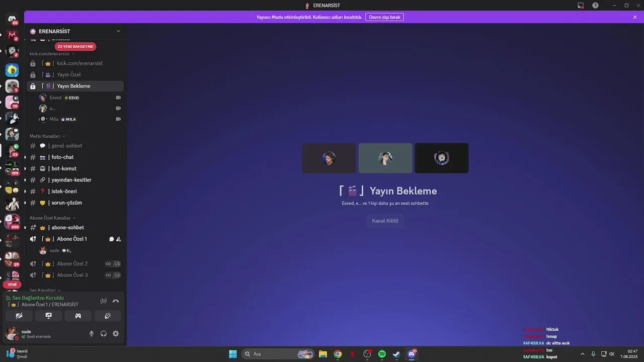Viewport: 644px width, 362px height.
Task: Open chat icon on Abone Özel 1
Action: (x=112, y=239)
